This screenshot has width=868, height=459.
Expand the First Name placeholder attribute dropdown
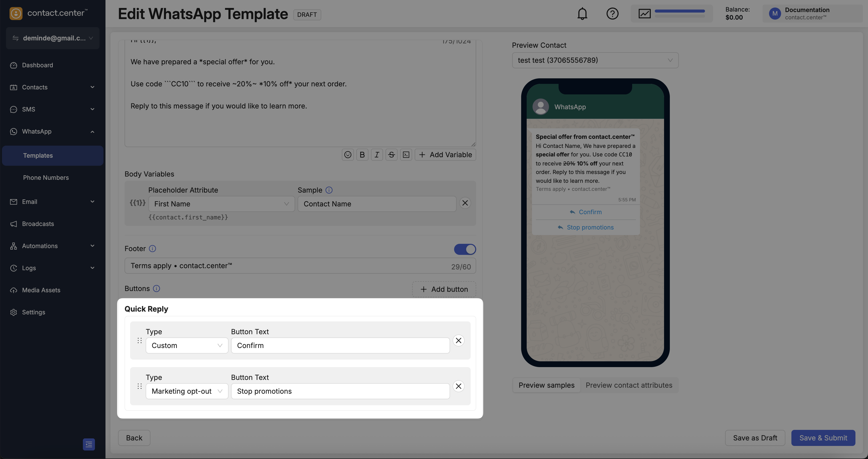pos(221,204)
